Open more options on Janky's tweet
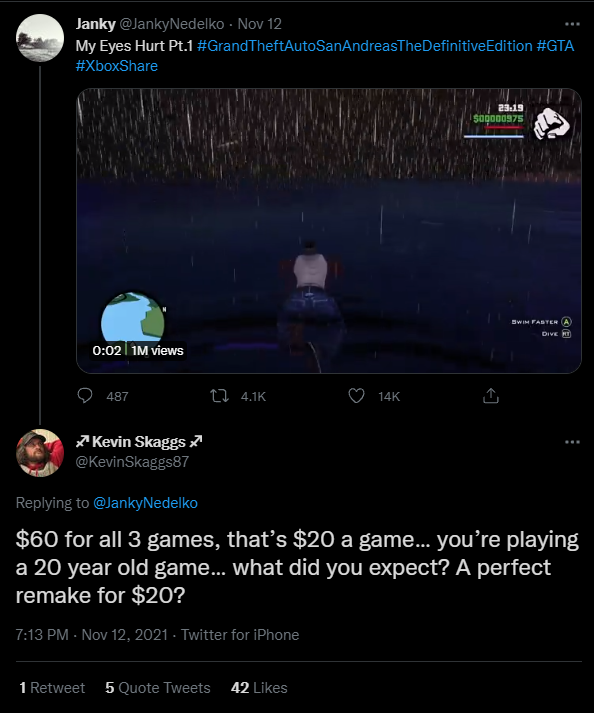The width and height of the screenshot is (594, 713). click(572, 24)
